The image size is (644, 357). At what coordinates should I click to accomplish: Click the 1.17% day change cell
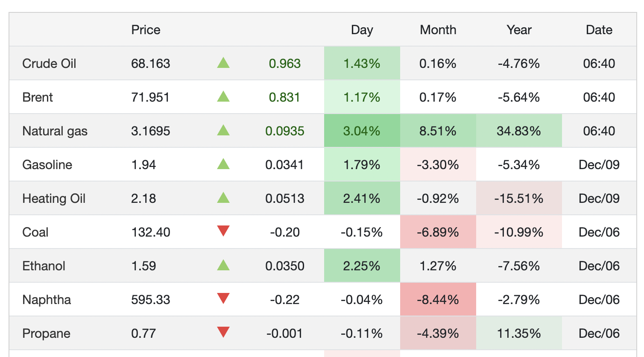pos(362,97)
